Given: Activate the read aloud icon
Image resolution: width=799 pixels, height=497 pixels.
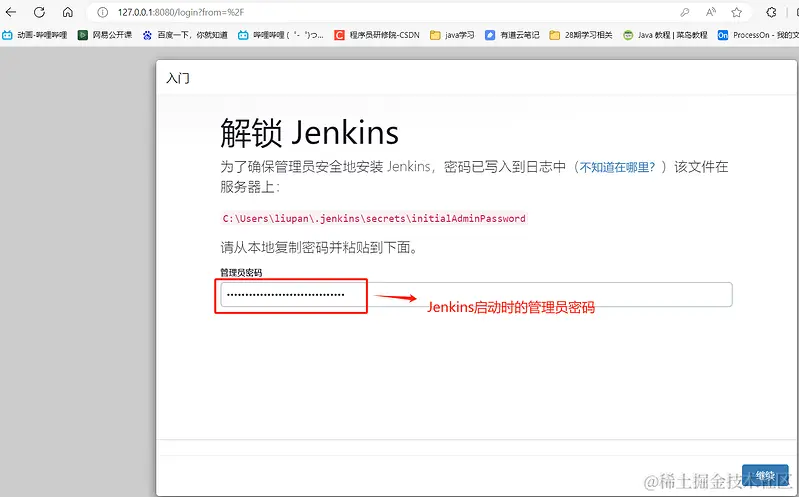Looking at the screenshot, I should [711, 12].
